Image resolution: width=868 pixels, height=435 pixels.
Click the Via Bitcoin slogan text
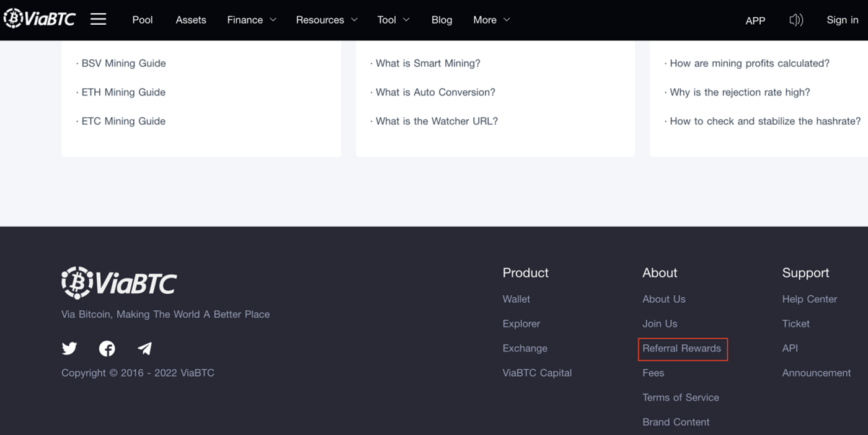pyautogui.click(x=166, y=315)
